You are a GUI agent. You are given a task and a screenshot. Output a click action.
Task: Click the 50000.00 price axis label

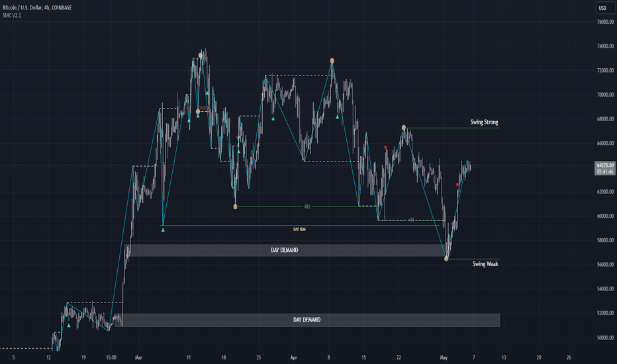tap(605, 338)
